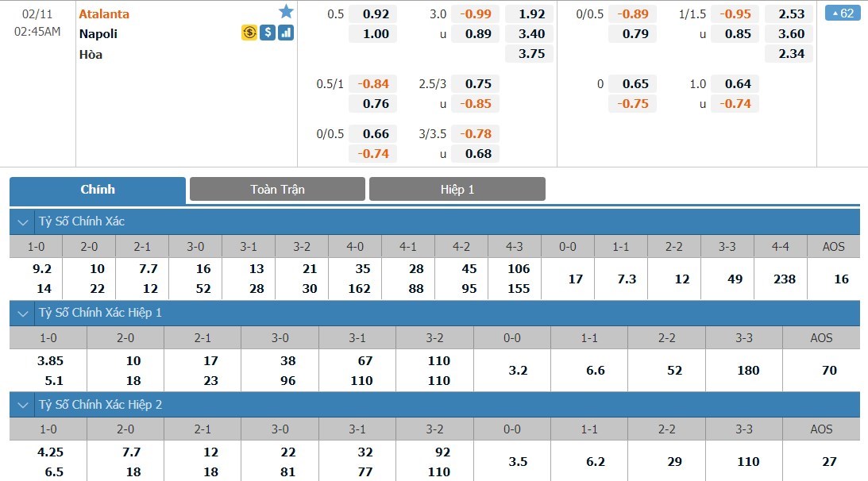The height and width of the screenshot is (481, 868).
Task: Select the Chính tab
Action: coord(98,189)
